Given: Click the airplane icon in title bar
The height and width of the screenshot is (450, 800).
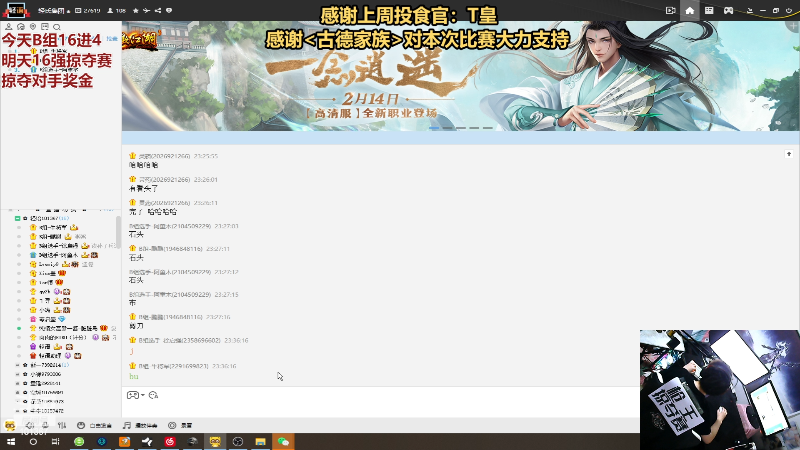Looking at the screenshot, I should click(x=146, y=10).
